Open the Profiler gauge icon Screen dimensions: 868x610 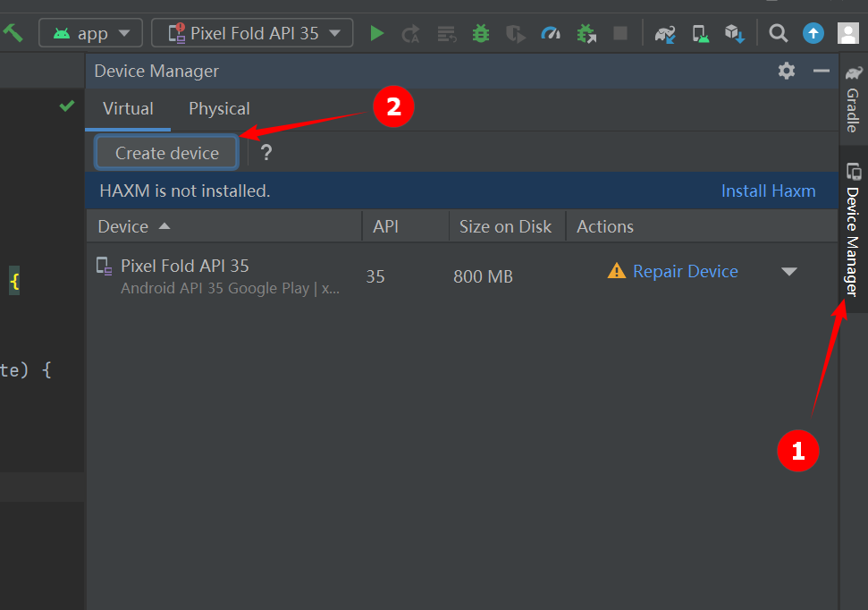551,34
